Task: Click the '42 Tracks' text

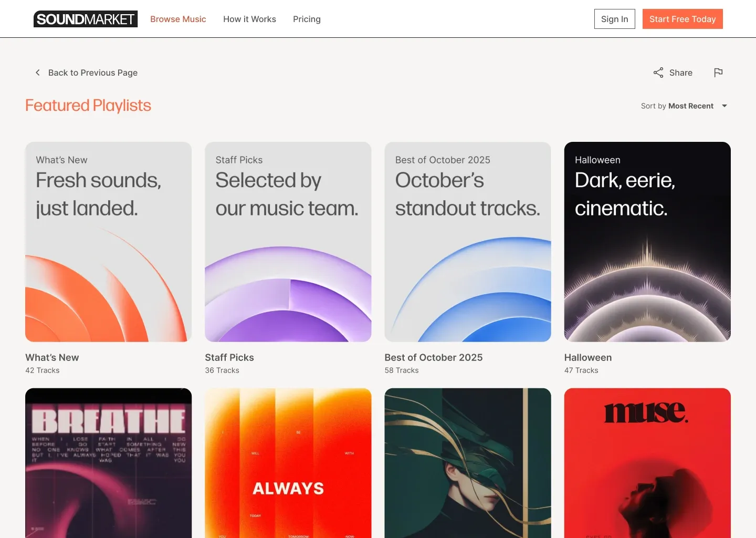Action: pos(43,370)
